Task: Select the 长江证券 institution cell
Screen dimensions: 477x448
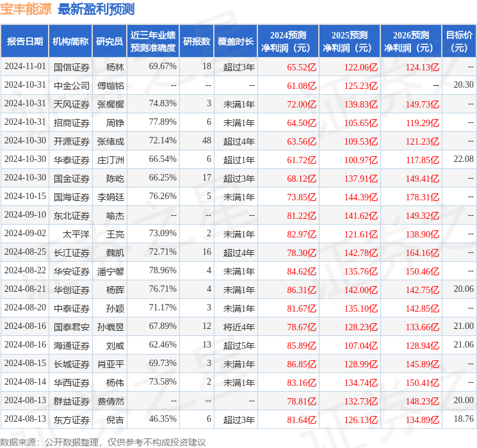Action: pos(72,253)
